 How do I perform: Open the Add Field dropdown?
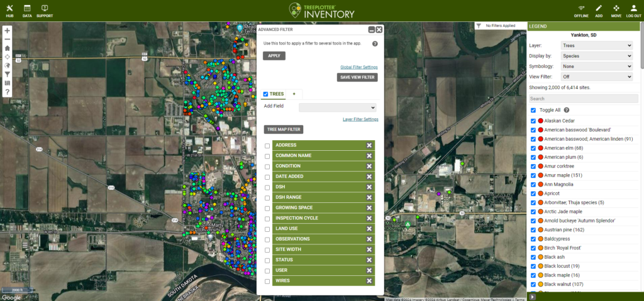(338, 107)
